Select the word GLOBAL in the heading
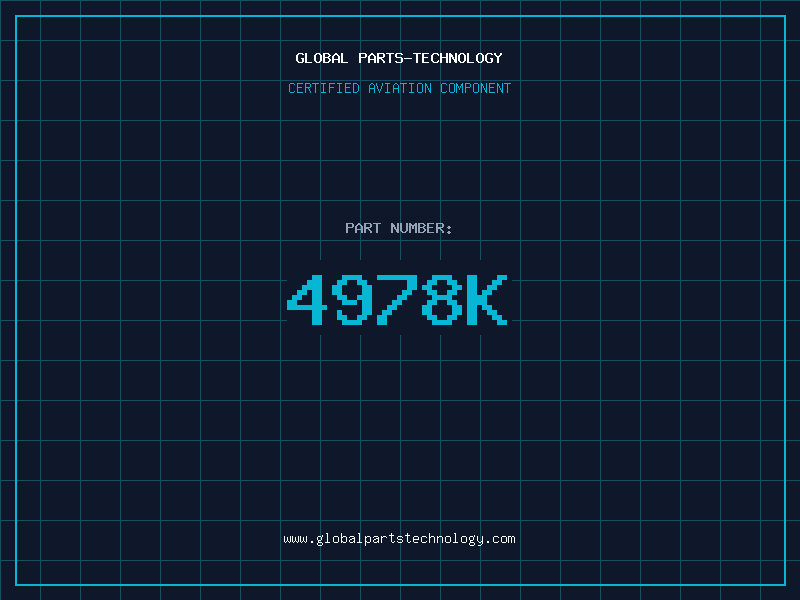 click(x=321, y=58)
